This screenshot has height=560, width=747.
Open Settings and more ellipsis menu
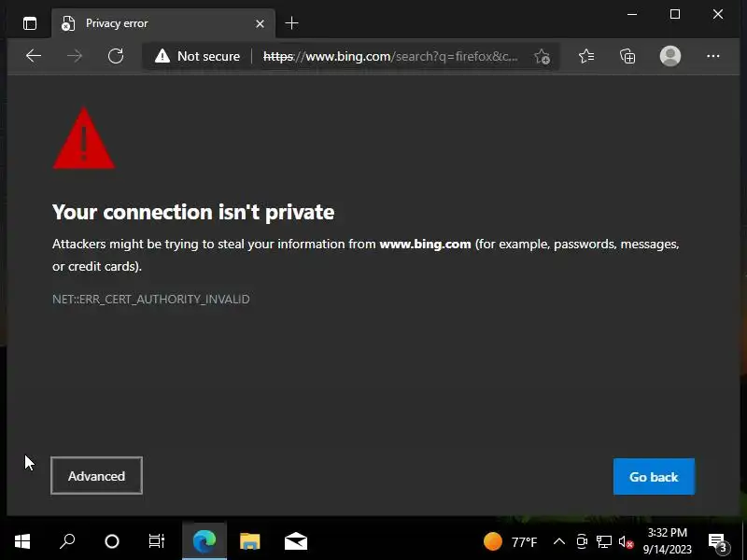[x=712, y=56]
